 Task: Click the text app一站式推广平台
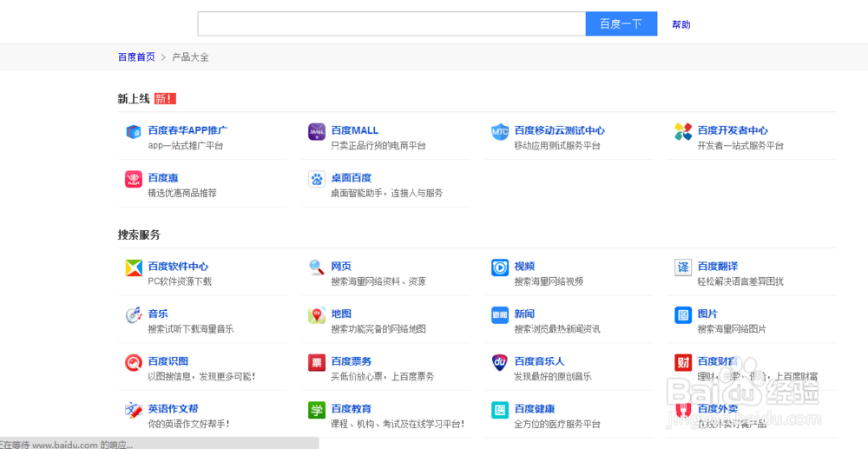click(186, 146)
